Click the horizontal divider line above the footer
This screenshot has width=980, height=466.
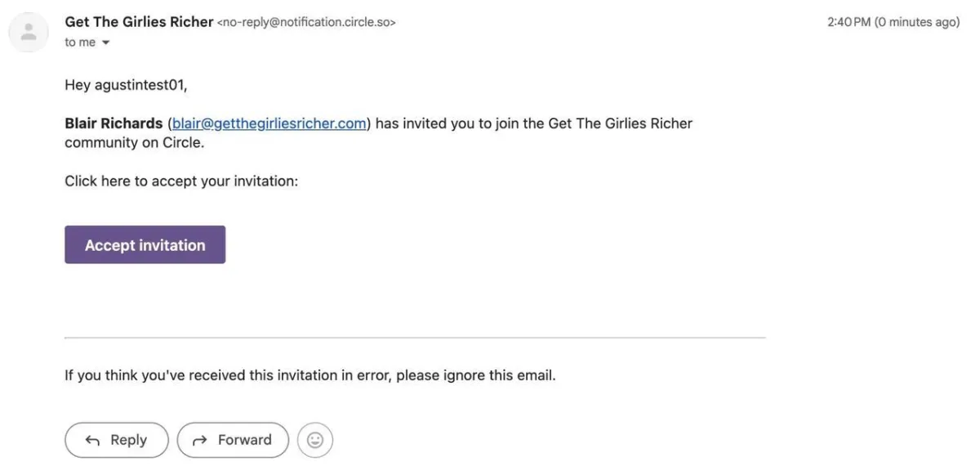[x=415, y=337]
